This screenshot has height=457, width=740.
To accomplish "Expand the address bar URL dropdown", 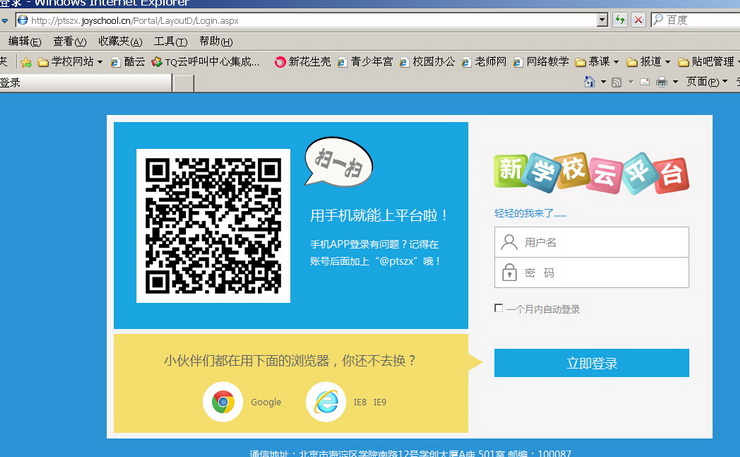I will point(602,20).
